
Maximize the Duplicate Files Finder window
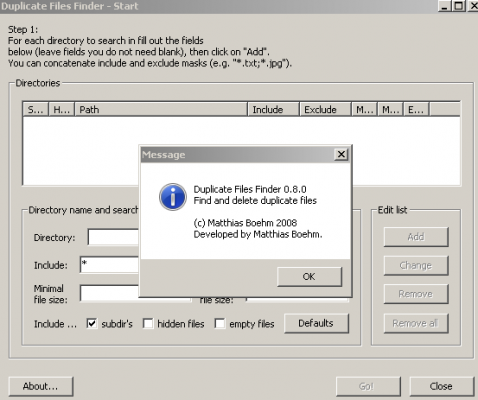tap(459, 6)
